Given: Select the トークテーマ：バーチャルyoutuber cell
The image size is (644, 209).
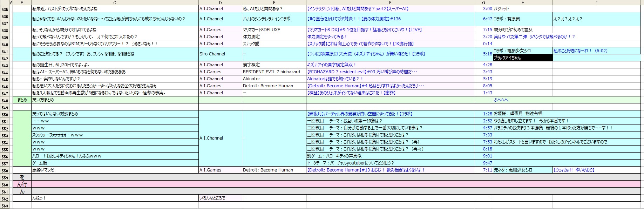Looking at the screenshot, I should (x=390, y=163).
